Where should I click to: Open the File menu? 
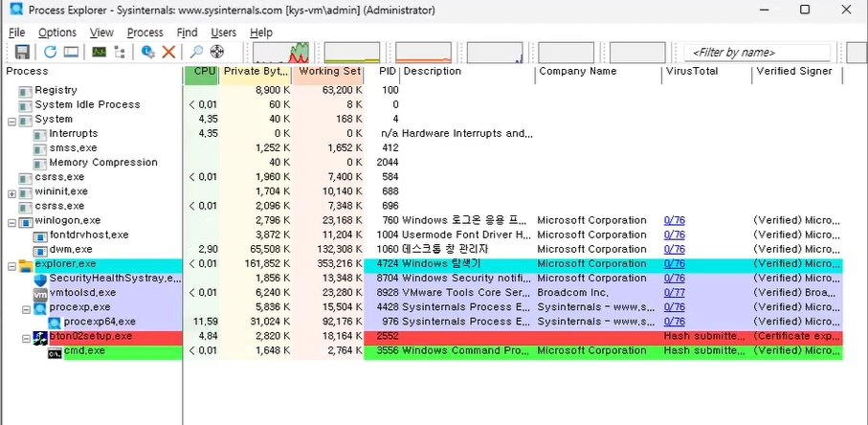tap(17, 33)
